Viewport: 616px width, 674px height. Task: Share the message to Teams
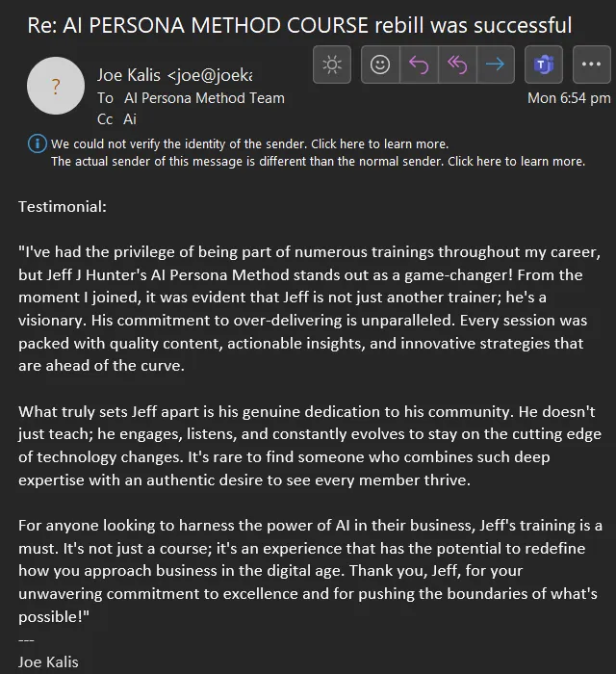(x=544, y=65)
